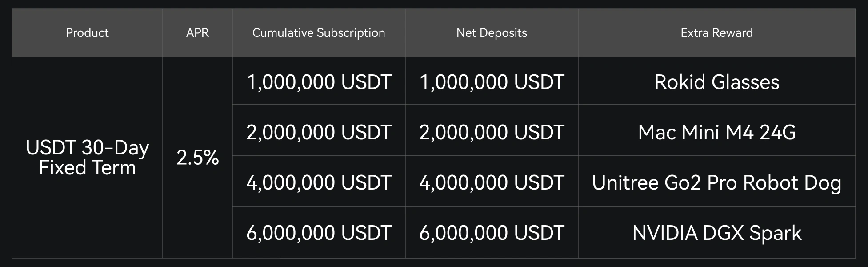Click the Product column header
The height and width of the screenshot is (267, 868).
pyautogui.click(x=87, y=33)
